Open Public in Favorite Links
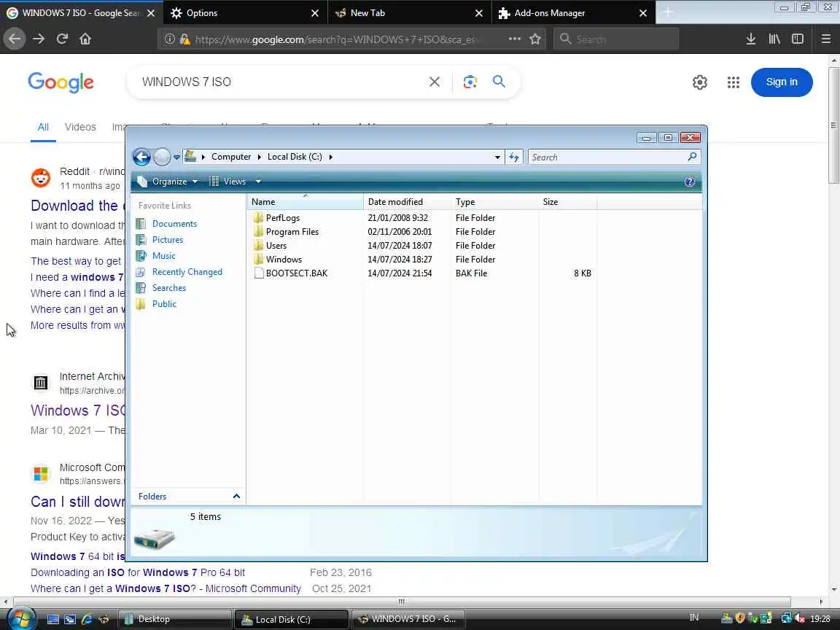840x630 pixels. 164,304
